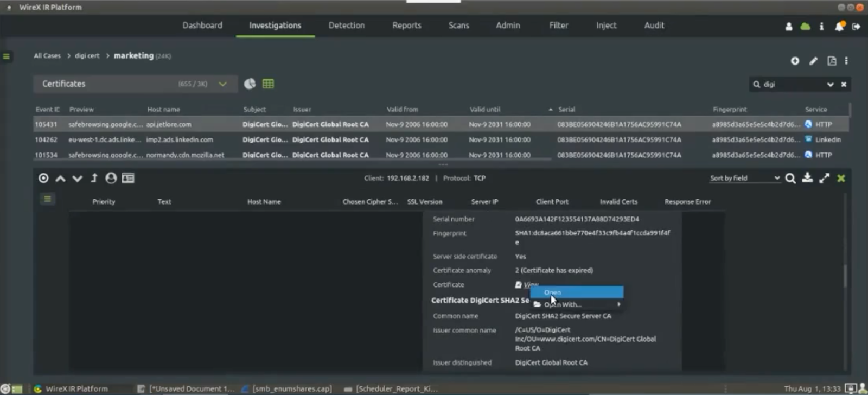
Task: Go to previous event (up arrow)
Action: pyautogui.click(x=60, y=179)
